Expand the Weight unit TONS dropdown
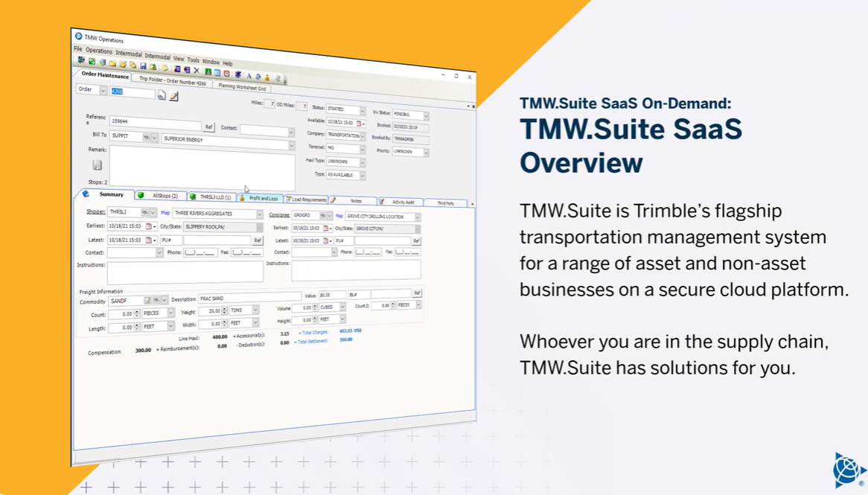The image size is (868, 495). pos(255,310)
